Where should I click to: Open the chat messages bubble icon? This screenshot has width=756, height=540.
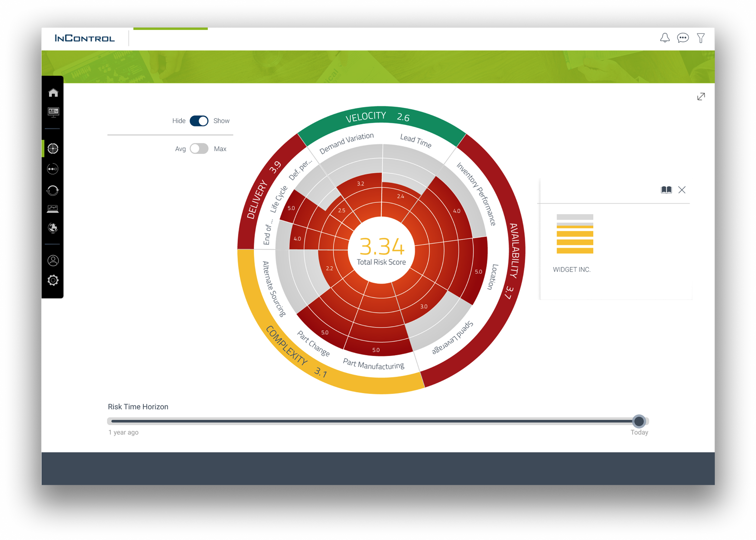683,38
